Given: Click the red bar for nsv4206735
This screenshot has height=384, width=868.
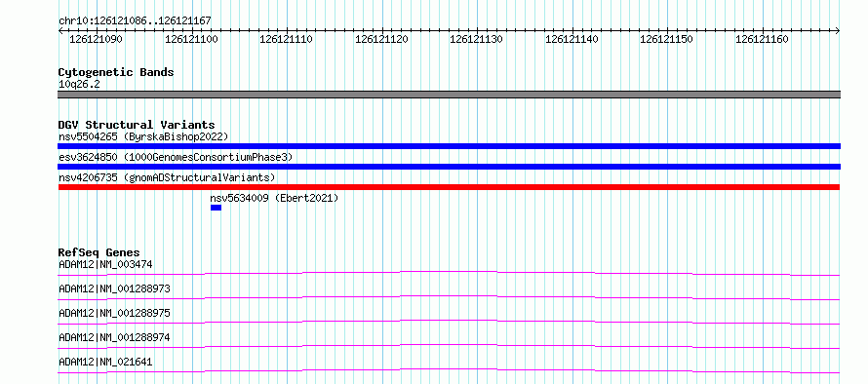Looking at the screenshot, I should click(x=449, y=187).
